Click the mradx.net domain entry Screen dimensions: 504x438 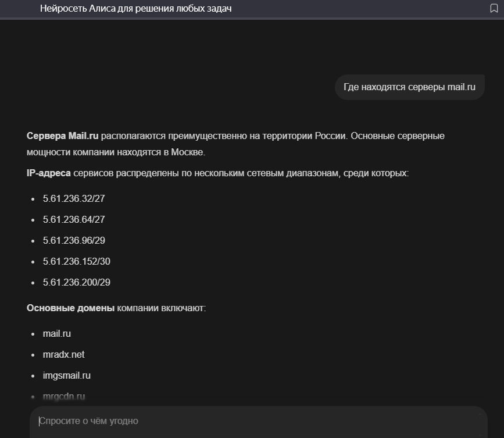[64, 355]
